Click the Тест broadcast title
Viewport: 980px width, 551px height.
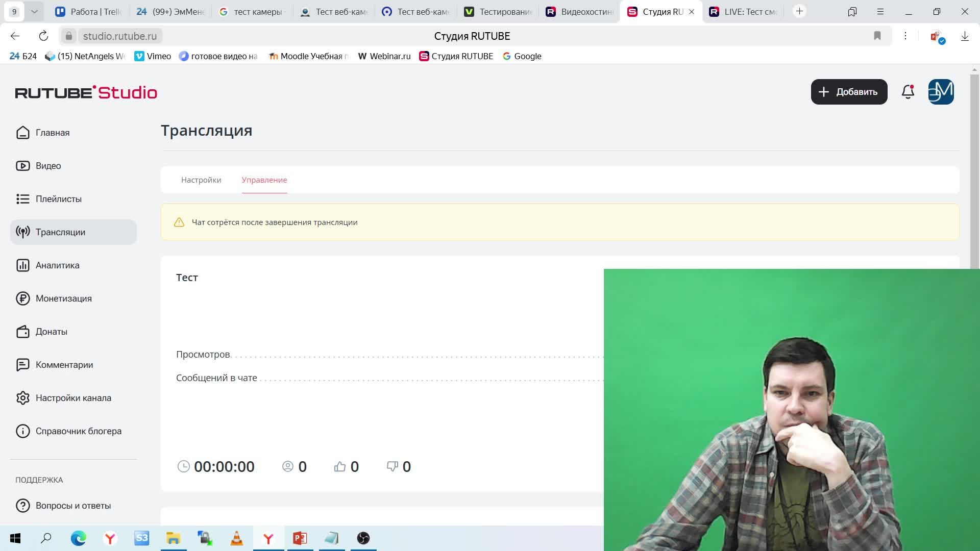pyautogui.click(x=187, y=278)
